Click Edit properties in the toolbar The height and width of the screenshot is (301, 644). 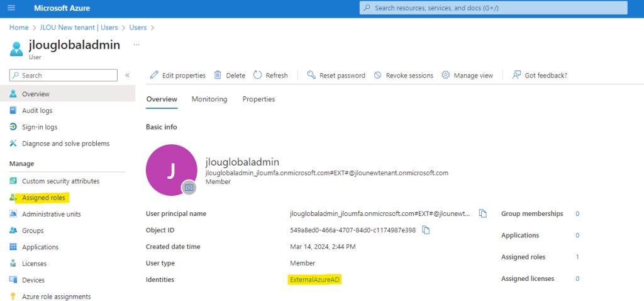[x=184, y=76]
